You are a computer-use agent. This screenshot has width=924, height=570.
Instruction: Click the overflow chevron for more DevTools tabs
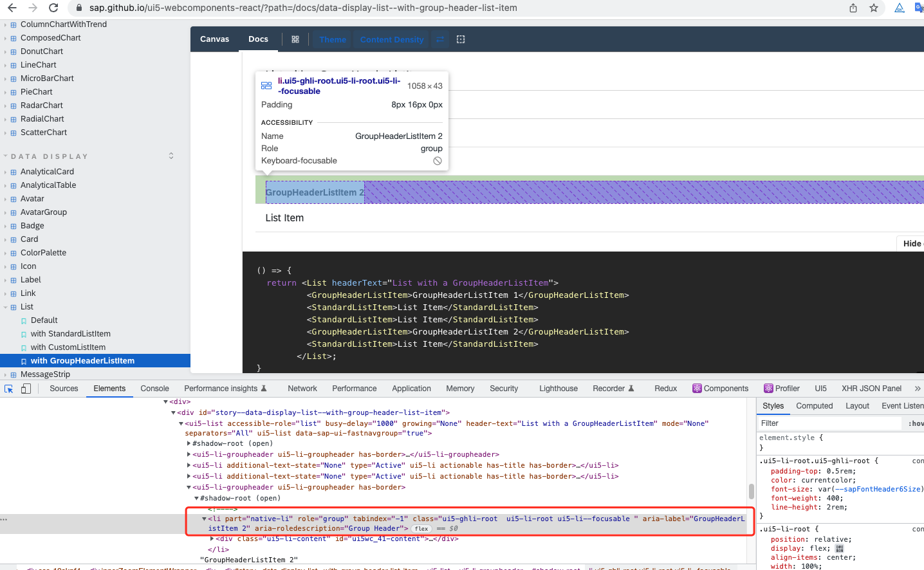pos(916,389)
